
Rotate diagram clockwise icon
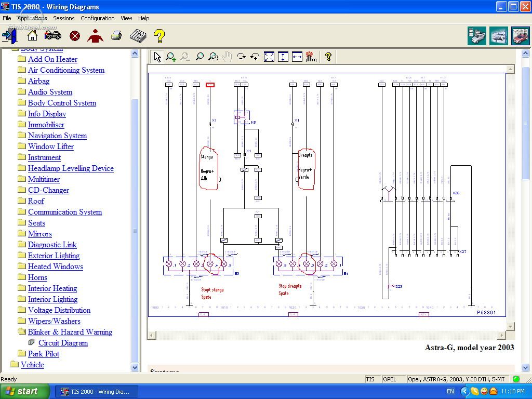[x=241, y=57]
